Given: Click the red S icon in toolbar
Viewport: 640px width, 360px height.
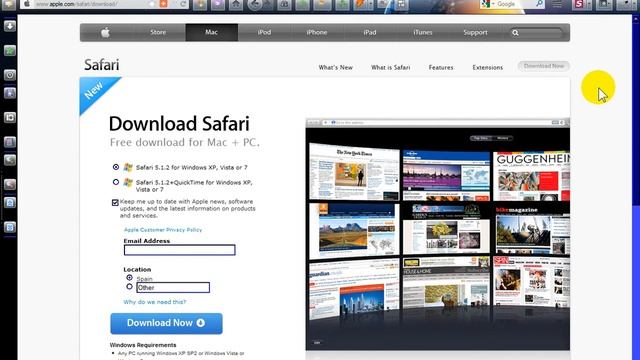Looking at the screenshot, I should [x=579, y=4].
